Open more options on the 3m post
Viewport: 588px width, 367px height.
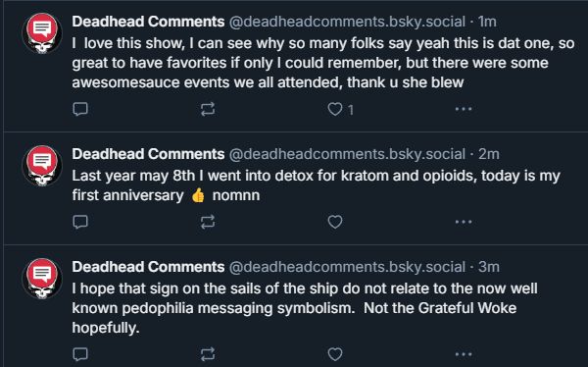[x=464, y=354]
